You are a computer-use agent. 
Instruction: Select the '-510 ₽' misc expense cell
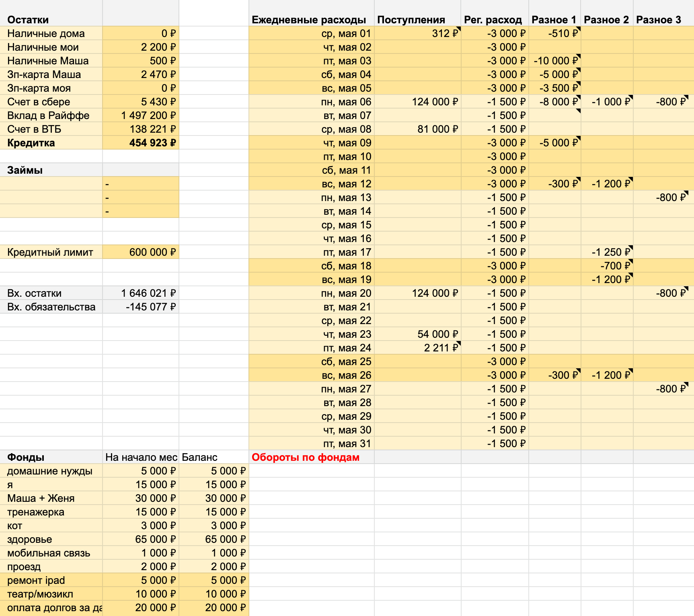555,33
